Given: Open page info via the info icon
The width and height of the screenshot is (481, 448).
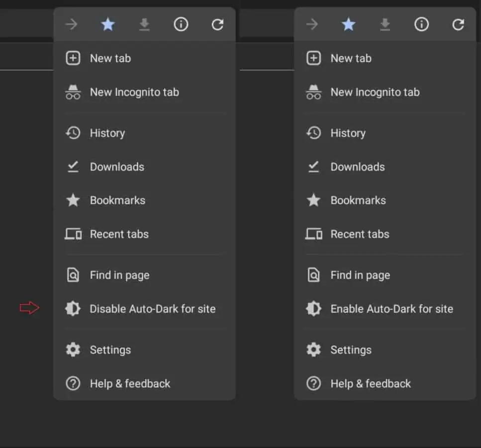Looking at the screenshot, I should coord(181,24).
